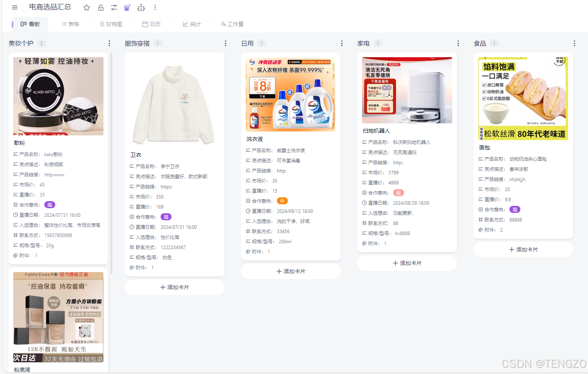Click the 日用 column title
Screen dimensions: 588x374
247,43
